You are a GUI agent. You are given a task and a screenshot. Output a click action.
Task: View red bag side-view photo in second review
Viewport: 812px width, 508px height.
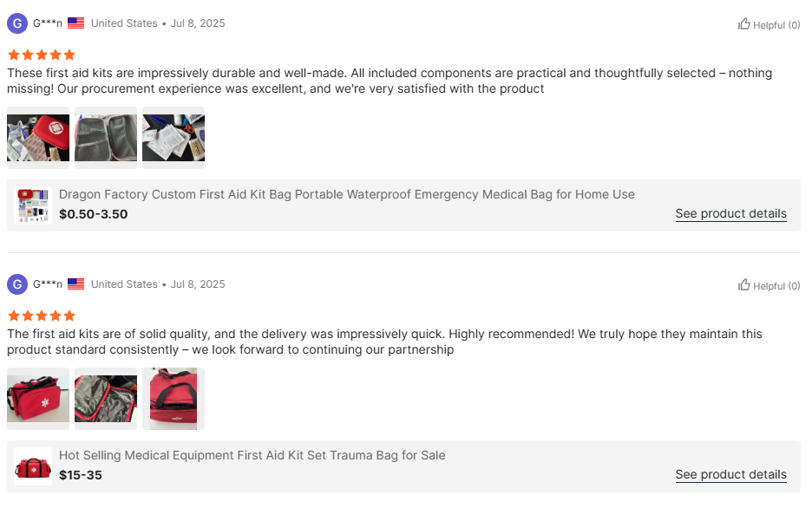[x=174, y=399]
